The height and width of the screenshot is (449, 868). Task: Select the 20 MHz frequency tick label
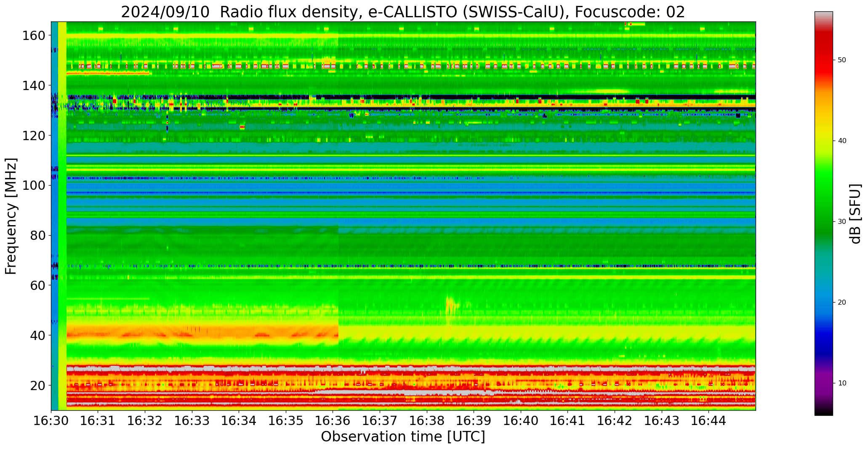(x=37, y=385)
